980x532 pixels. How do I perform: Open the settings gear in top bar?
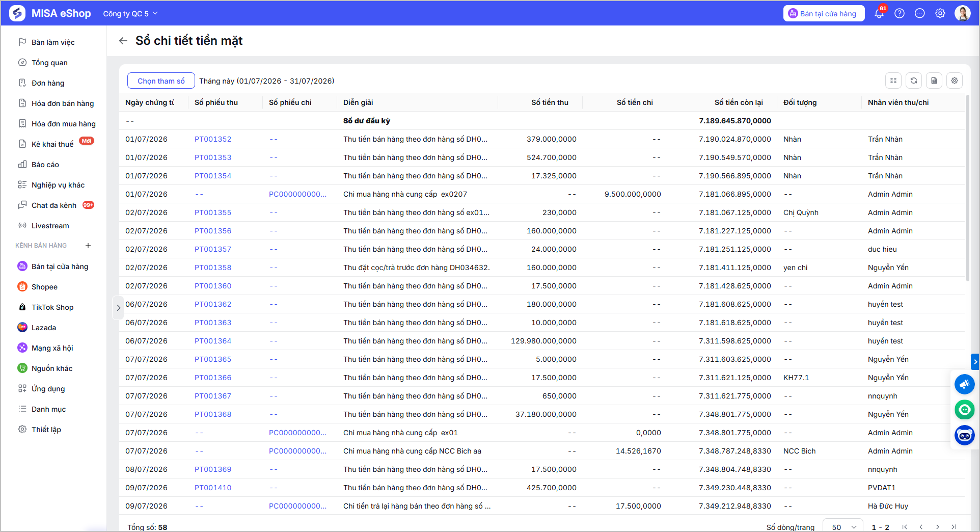click(x=940, y=14)
